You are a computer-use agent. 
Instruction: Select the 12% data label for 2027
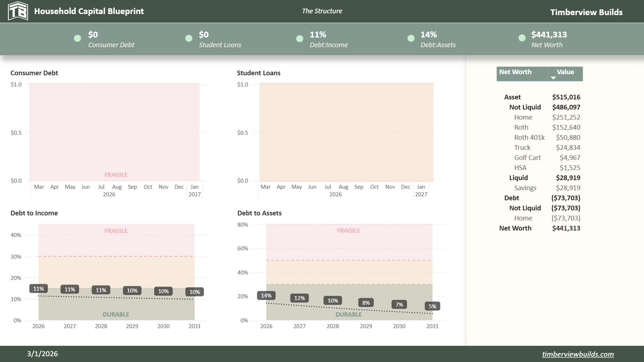tap(299, 298)
